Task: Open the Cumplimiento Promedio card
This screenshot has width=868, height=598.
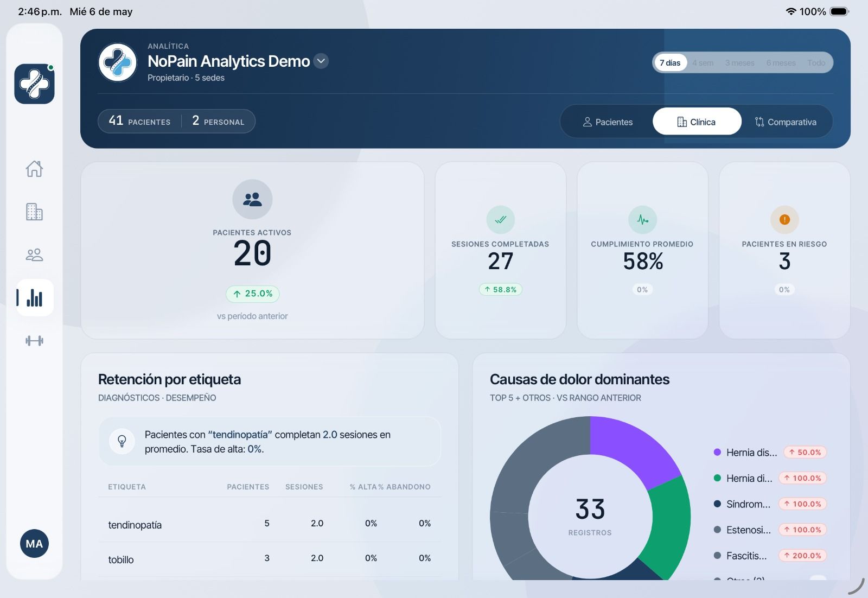Action: 642,251
